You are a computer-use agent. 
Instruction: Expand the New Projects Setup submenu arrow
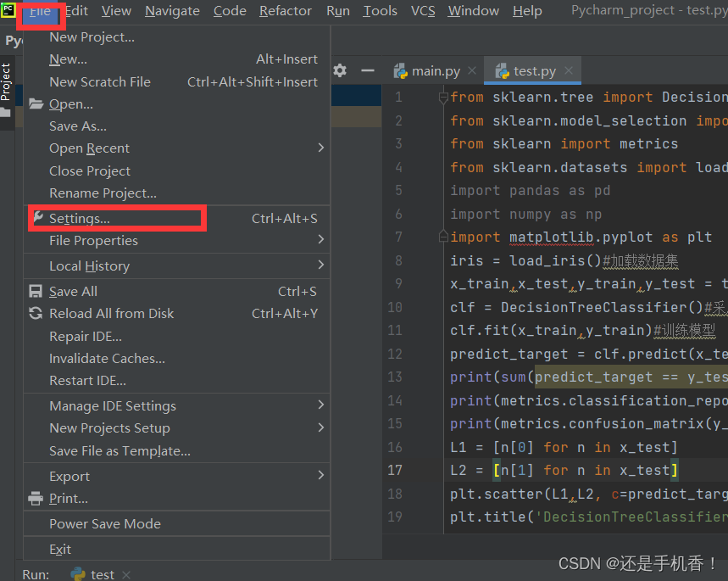tap(321, 427)
